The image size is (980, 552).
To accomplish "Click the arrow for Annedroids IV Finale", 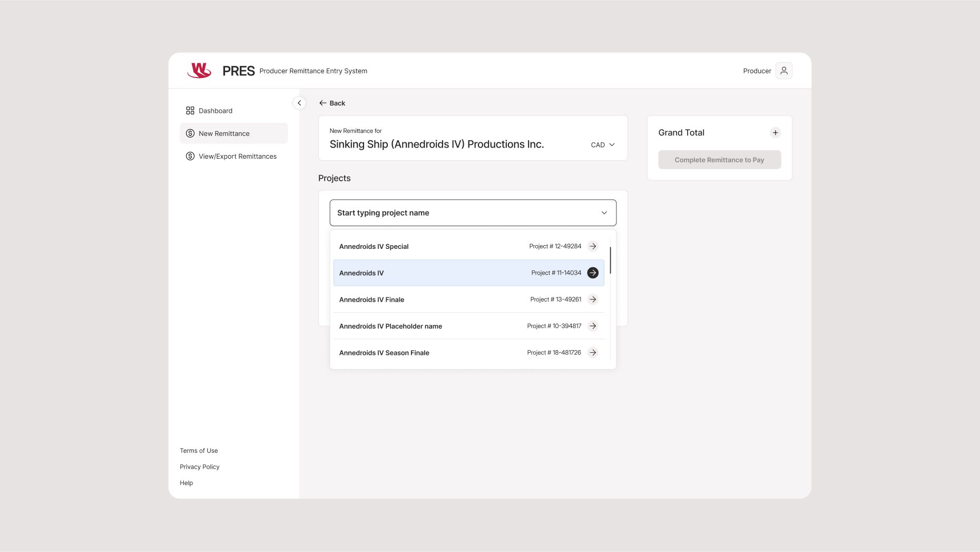I will click(593, 299).
